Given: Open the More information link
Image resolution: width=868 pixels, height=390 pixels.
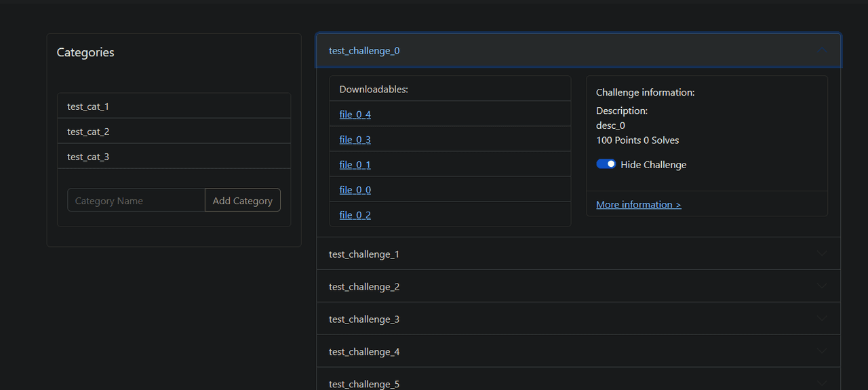Looking at the screenshot, I should (x=638, y=204).
